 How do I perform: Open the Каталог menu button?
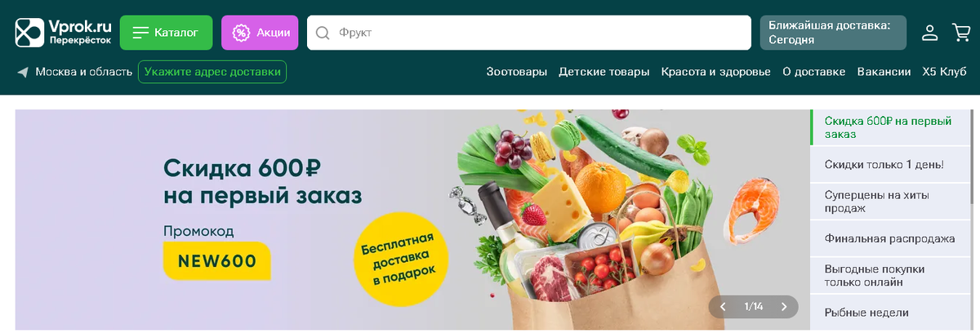166,33
